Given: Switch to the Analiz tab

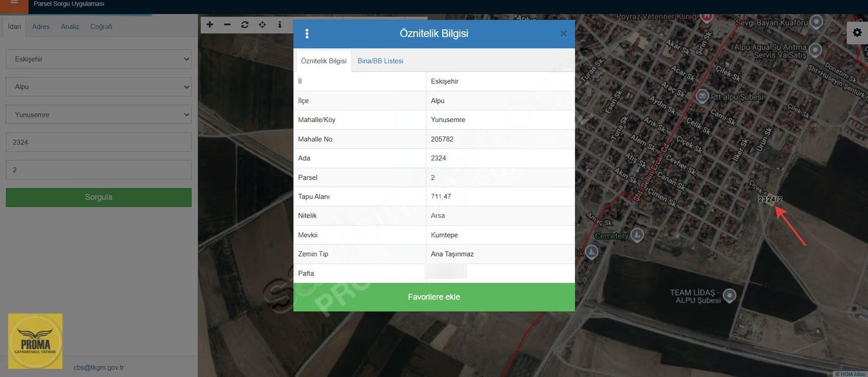Looking at the screenshot, I should click(70, 26).
